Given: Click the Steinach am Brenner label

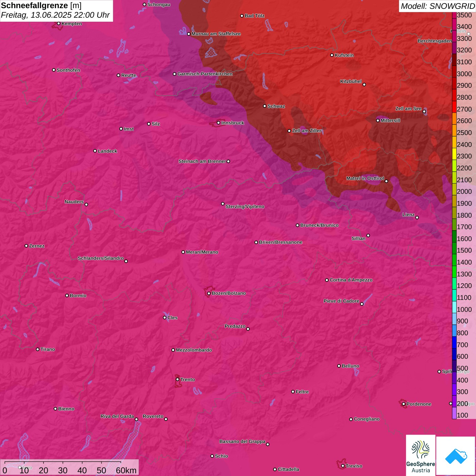Looking at the screenshot, I should [x=202, y=161].
